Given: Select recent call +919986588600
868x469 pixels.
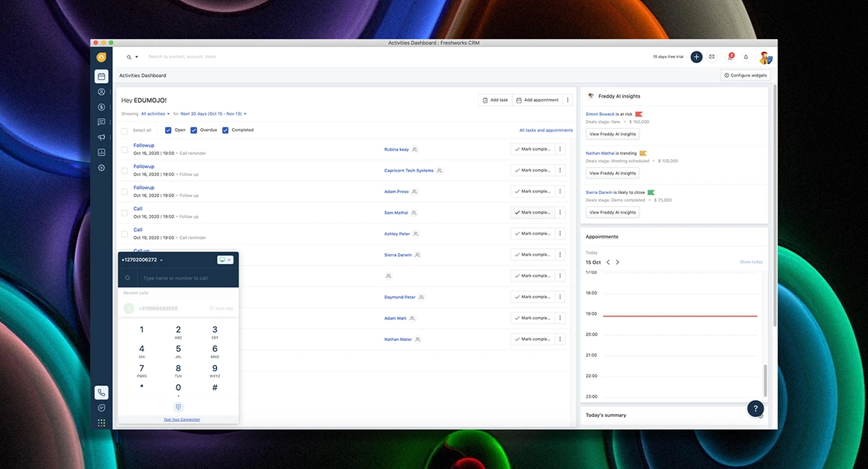Looking at the screenshot, I should pyautogui.click(x=178, y=308).
